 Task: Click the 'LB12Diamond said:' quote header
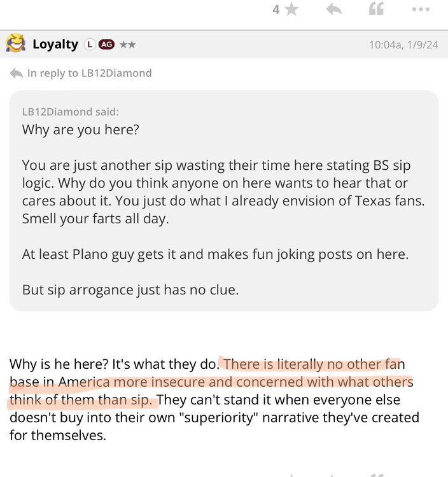(x=71, y=112)
